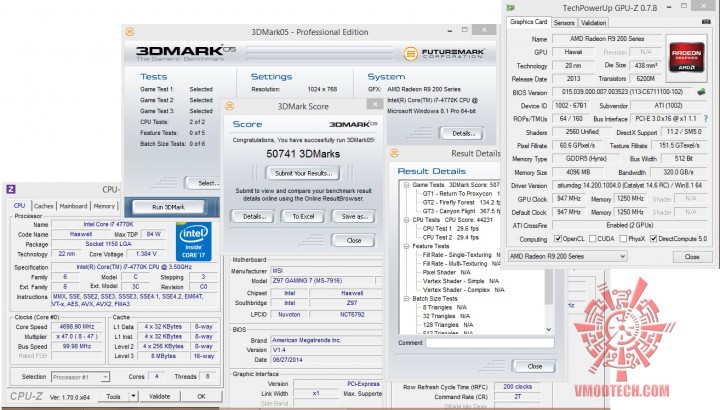Click the 50741 3DMarks score text
Viewport: 720px width, 410px height.
(x=303, y=154)
